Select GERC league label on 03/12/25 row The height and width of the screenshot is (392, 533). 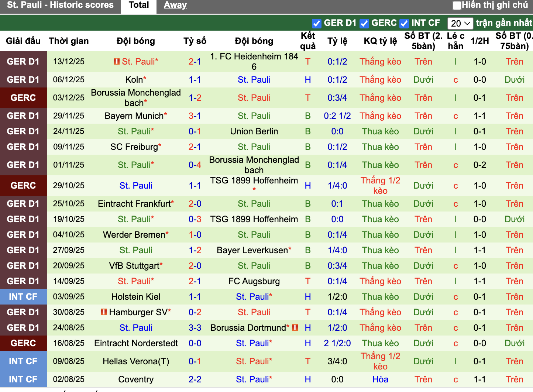pyautogui.click(x=23, y=98)
